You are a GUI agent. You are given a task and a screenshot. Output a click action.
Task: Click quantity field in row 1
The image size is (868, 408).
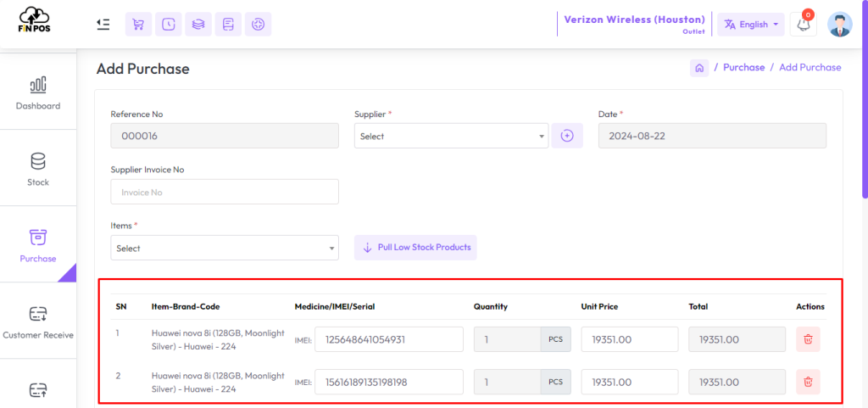(x=507, y=339)
